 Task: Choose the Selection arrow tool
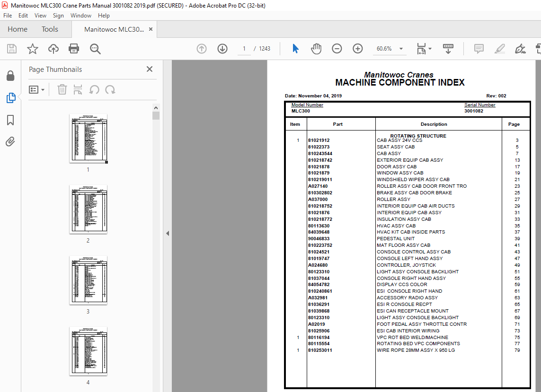tap(295, 49)
